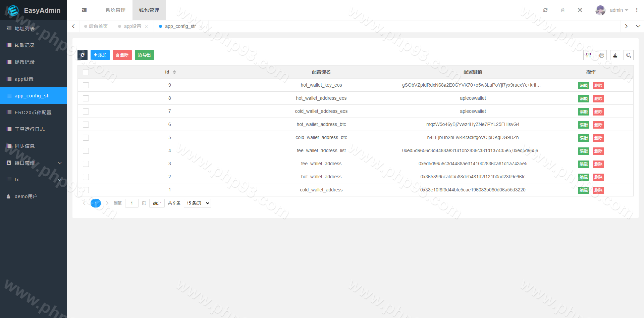Sort the table by id column

coord(174,72)
